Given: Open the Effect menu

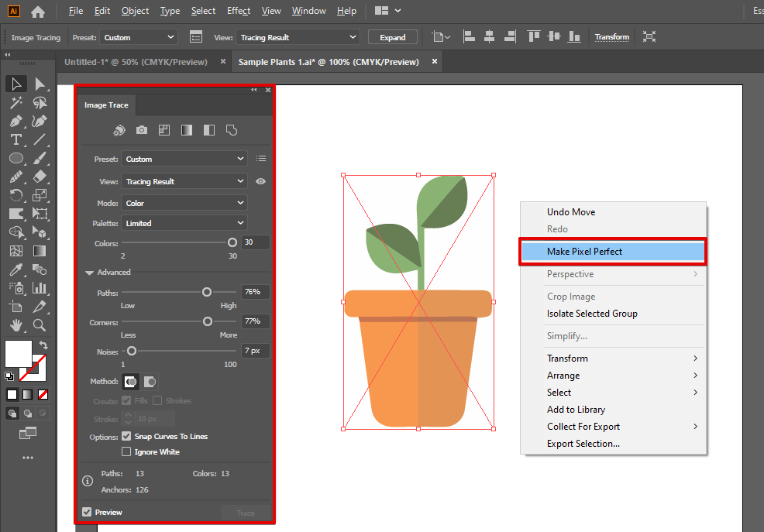Looking at the screenshot, I should pos(239,11).
